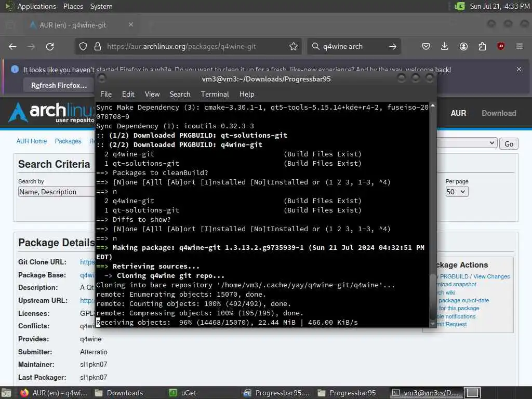The width and height of the screenshot is (532, 399).
Task: Reload the AUR page in Firefox
Action: point(50,46)
